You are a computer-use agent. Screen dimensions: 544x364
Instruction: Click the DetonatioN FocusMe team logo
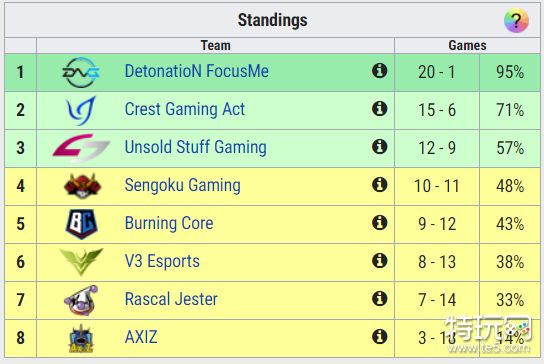click(81, 72)
